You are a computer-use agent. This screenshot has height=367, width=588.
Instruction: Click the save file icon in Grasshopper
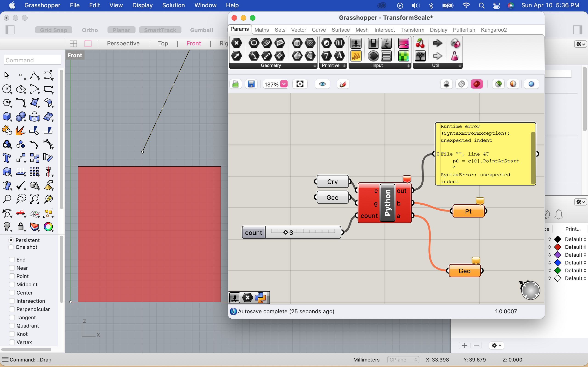coord(252,84)
